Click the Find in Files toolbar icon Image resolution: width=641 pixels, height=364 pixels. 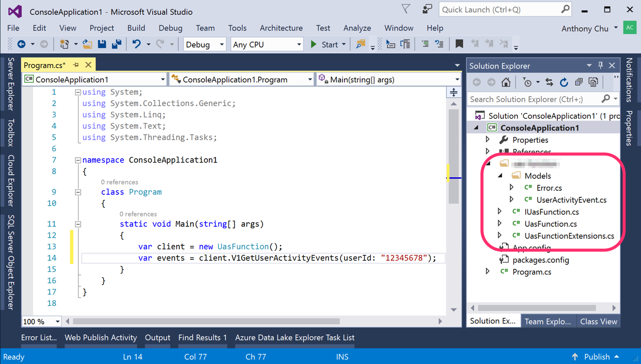(361, 44)
